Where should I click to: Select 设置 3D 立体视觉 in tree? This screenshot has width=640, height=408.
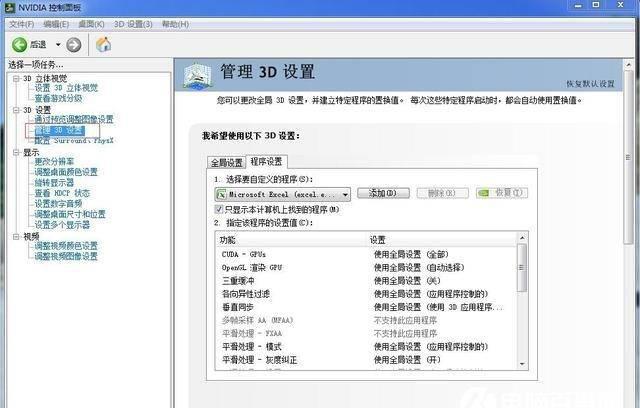66,88
